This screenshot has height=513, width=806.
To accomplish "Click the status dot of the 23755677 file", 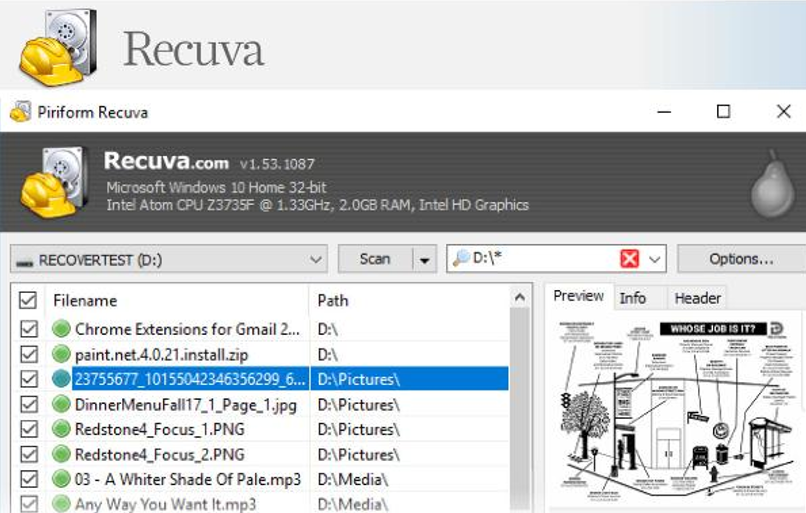I will click(61, 379).
